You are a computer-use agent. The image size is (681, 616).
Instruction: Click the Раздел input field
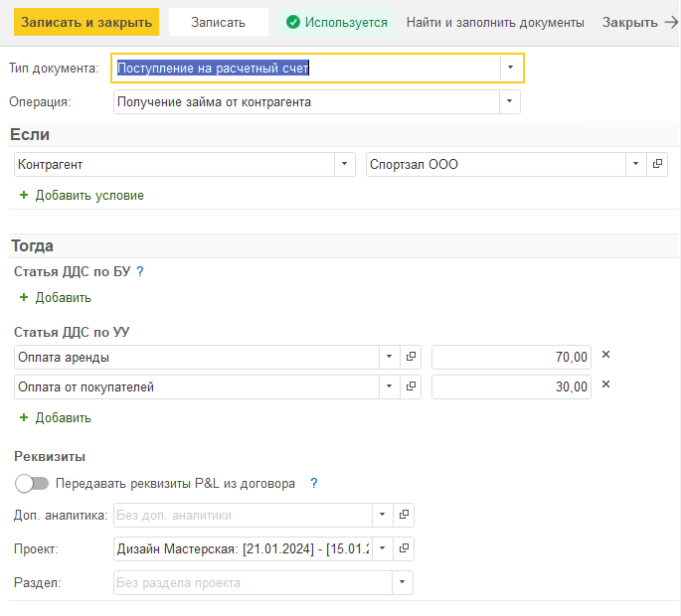pos(254,582)
